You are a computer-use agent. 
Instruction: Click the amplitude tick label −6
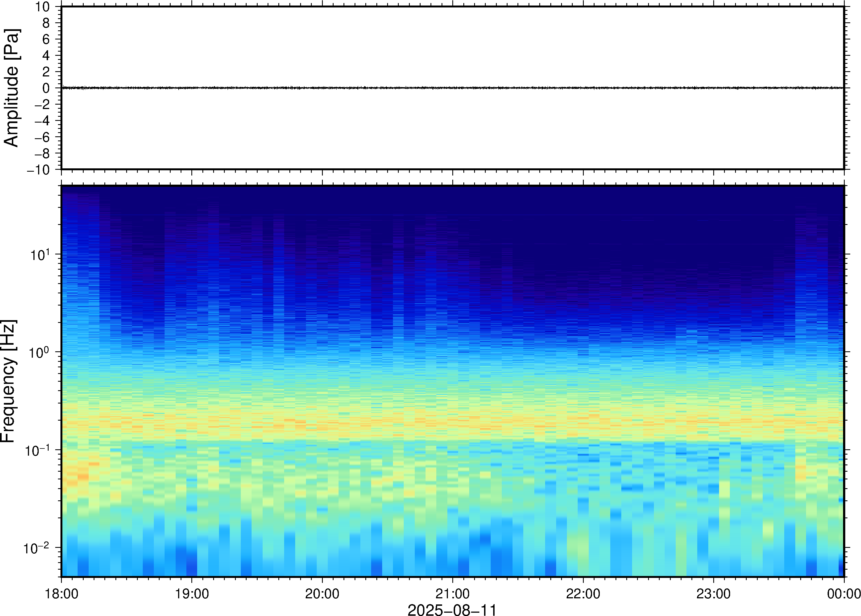coord(42,137)
